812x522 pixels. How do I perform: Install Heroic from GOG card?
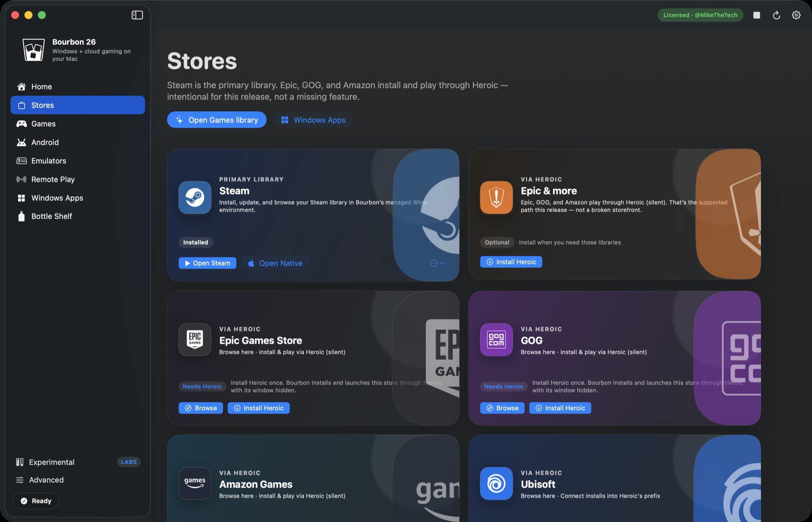pos(560,408)
